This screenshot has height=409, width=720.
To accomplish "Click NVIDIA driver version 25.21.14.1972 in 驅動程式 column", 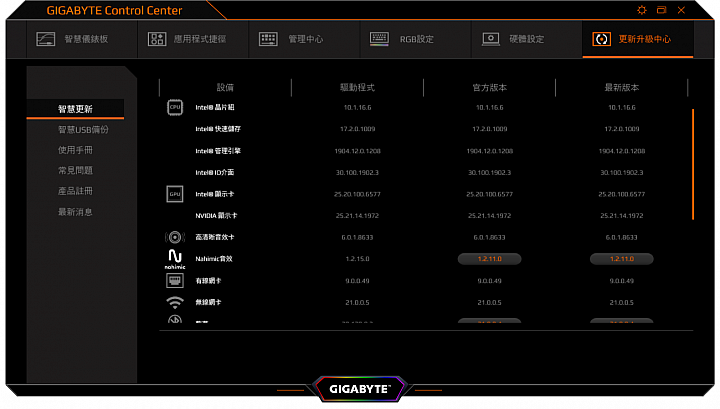I will click(x=357, y=216).
